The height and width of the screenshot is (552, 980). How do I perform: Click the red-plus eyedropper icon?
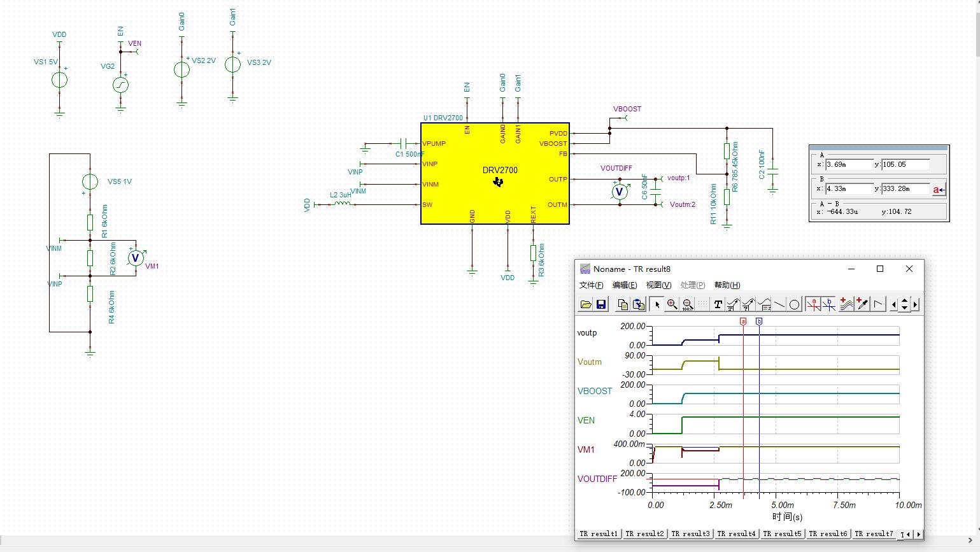tap(862, 304)
